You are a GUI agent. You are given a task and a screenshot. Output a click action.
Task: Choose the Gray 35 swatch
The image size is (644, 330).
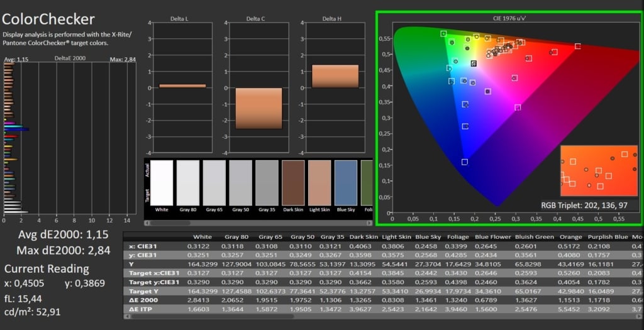[x=267, y=183]
